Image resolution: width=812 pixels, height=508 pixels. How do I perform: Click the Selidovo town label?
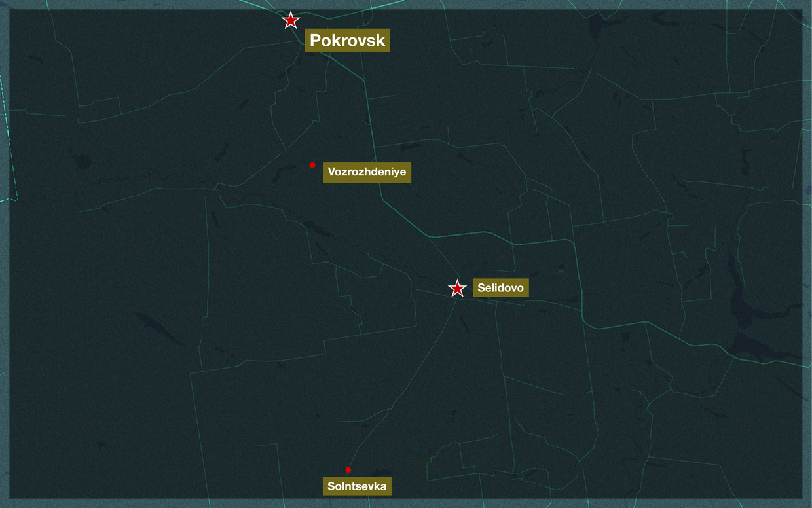tap(500, 288)
